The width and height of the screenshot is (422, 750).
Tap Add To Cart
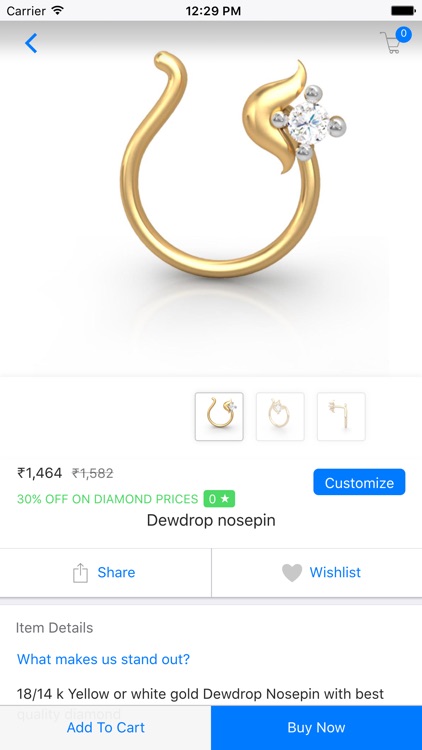tap(105, 728)
